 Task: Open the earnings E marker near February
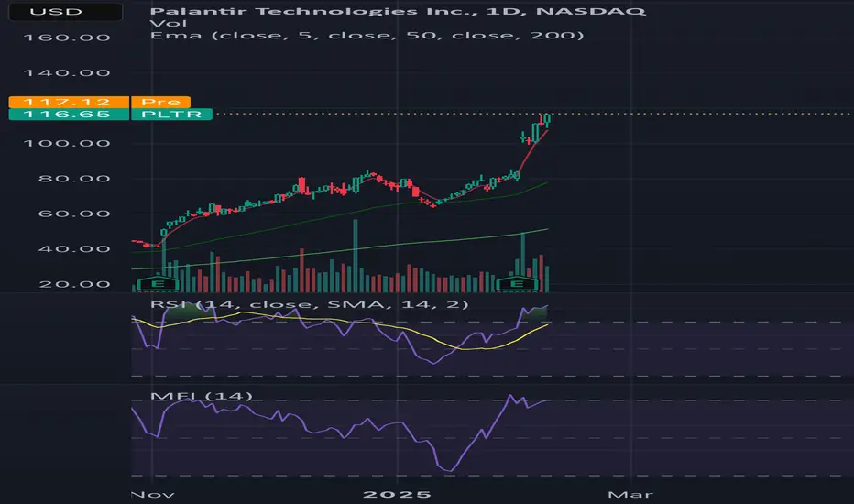click(516, 284)
